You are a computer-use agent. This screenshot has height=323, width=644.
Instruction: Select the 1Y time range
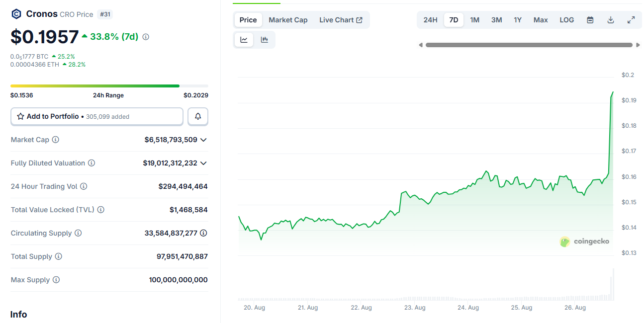pyautogui.click(x=518, y=20)
